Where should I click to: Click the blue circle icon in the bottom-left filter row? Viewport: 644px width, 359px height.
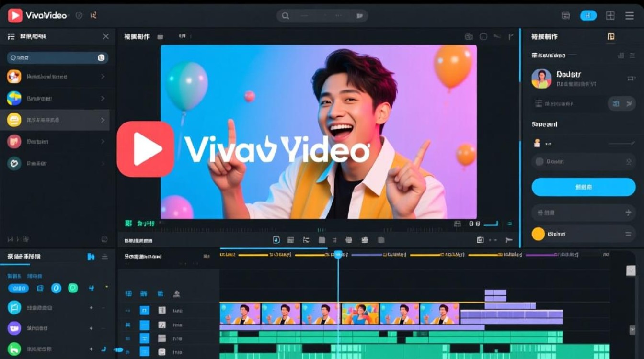click(x=56, y=288)
